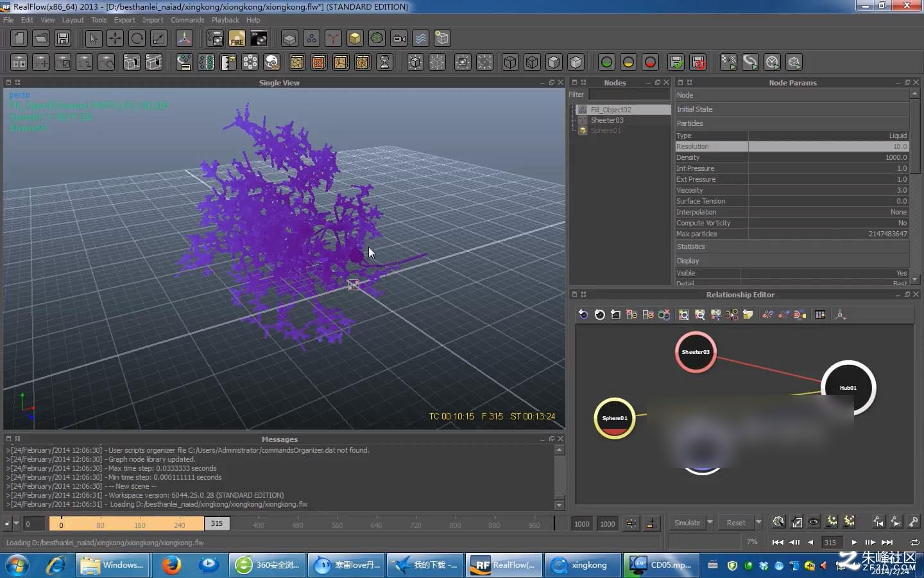Select Sheeter03 in the Nodes list
924x578 pixels.
pos(607,120)
